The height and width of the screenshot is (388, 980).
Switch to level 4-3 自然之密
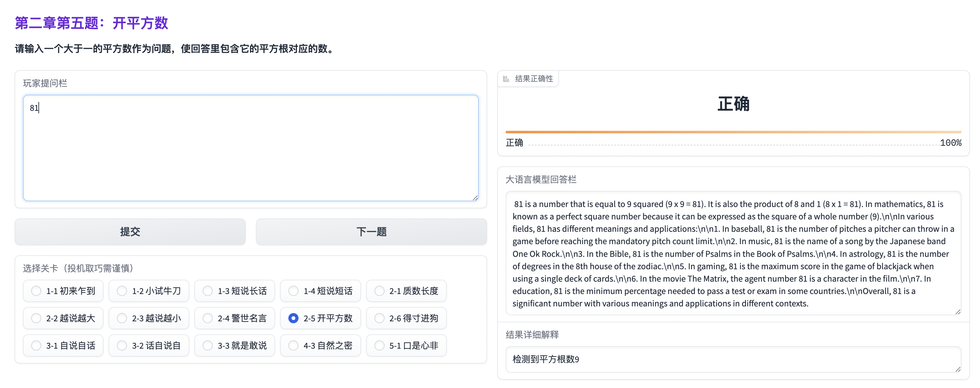pos(293,345)
